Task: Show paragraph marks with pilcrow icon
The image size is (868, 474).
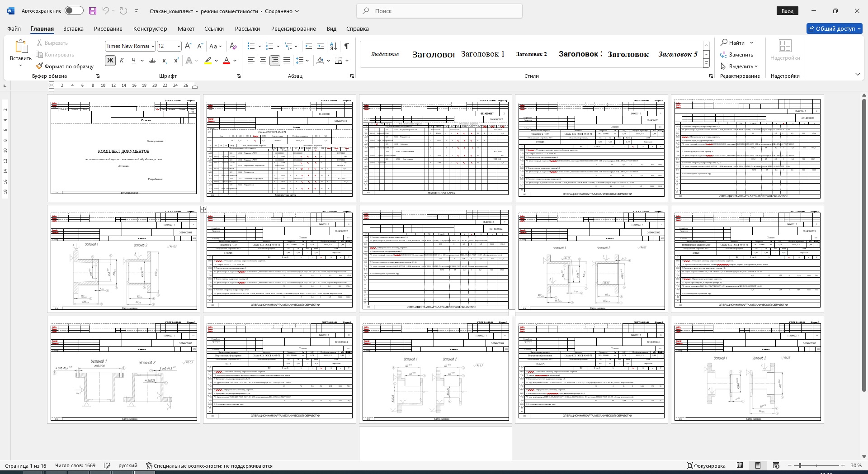Action: point(346,46)
